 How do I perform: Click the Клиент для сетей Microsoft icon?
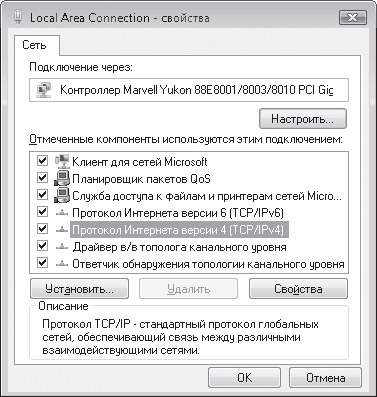click(x=62, y=161)
